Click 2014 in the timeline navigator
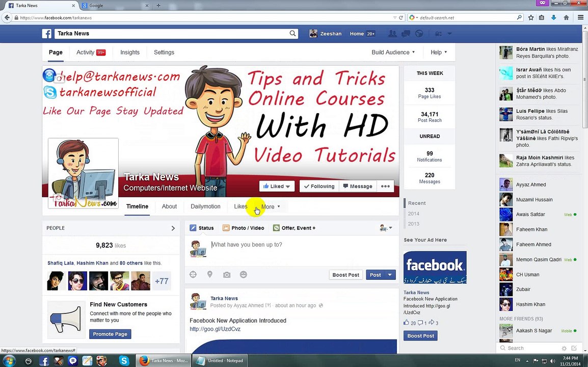The width and height of the screenshot is (588, 367). pyautogui.click(x=414, y=214)
